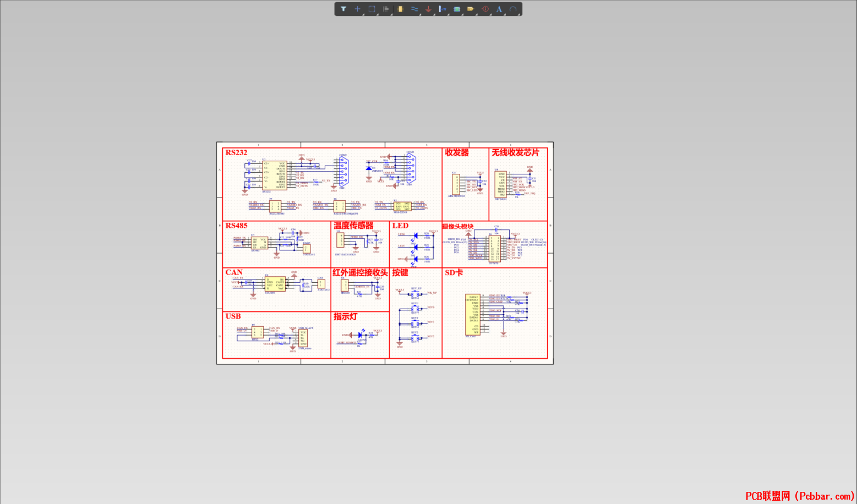Select the NRF24L01 wireless header component
This screenshot has width=857, height=504.
[x=501, y=184]
